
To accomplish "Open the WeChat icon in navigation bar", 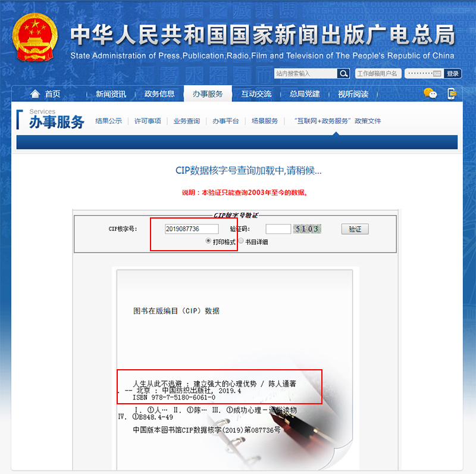I will 430,93.
